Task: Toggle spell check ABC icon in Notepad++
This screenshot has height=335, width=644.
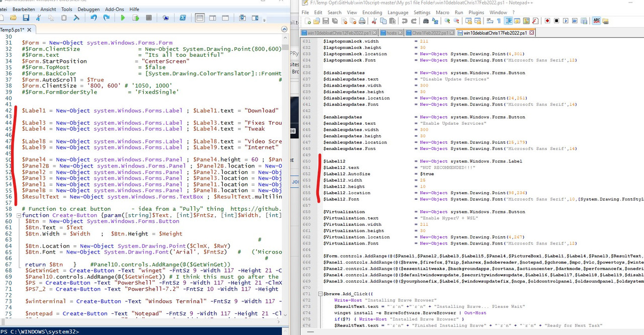Action: point(596,21)
